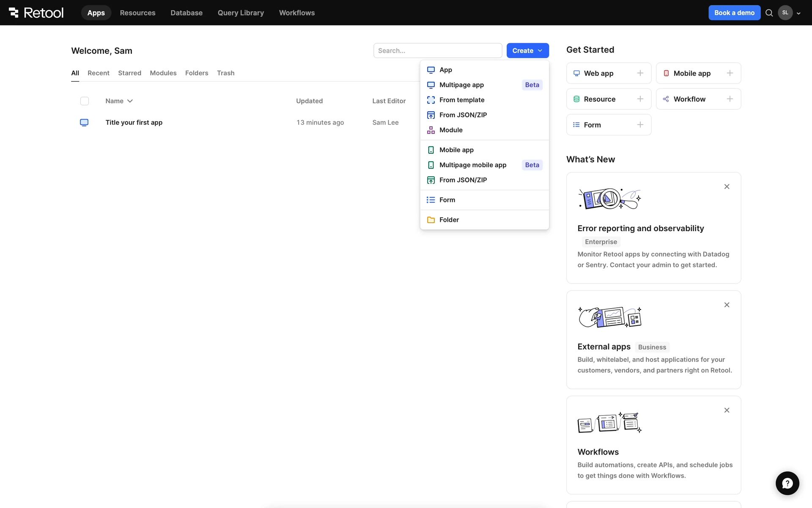Click the From template icon in menu

(431, 100)
